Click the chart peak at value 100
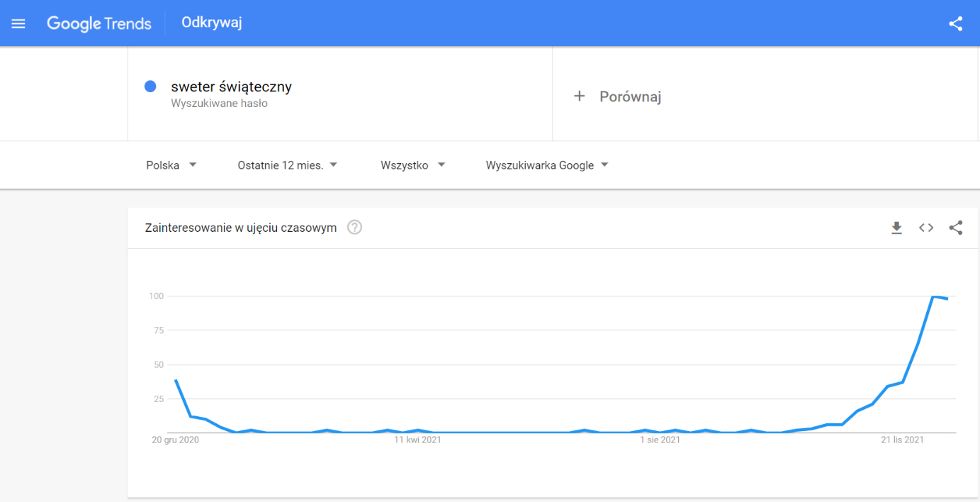The image size is (980, 502). (935, 296)
